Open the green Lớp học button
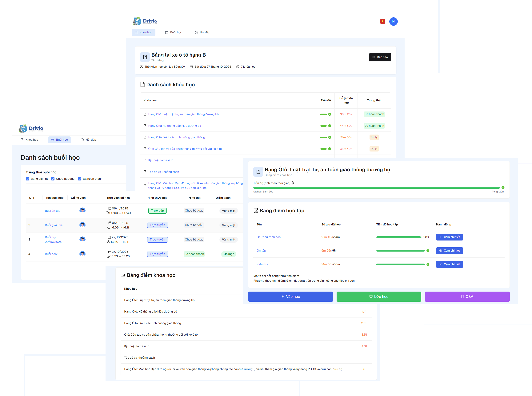Image resolution: width=532 pixels, height=396 pixels. (378, 297)
